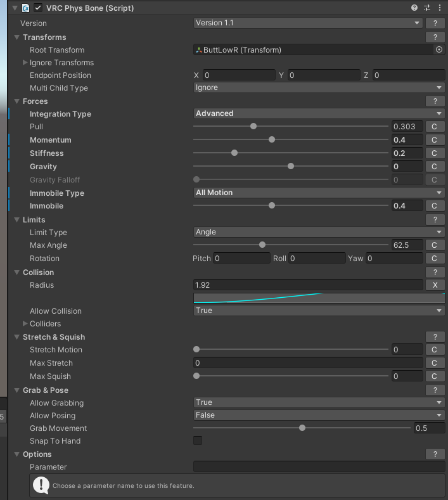Click the Stretch & Squish help button
This screenshot has height=500, width=448.
[x=435, y=337]
